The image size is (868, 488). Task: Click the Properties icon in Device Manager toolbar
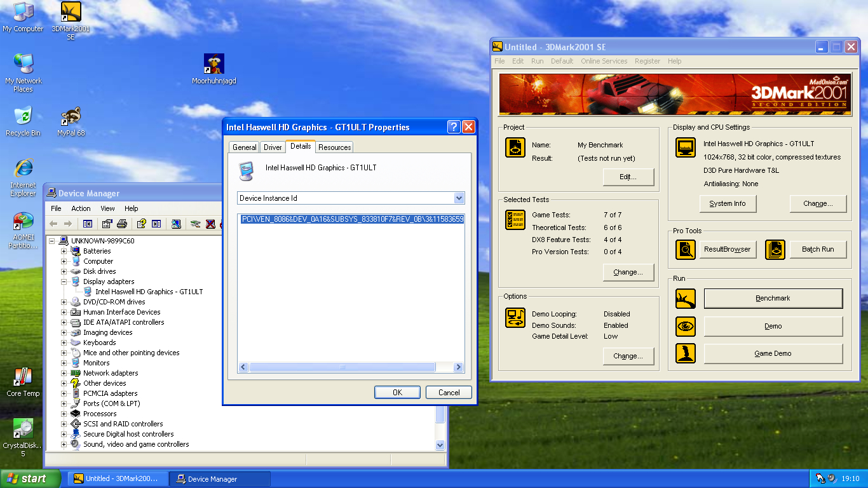107,224
